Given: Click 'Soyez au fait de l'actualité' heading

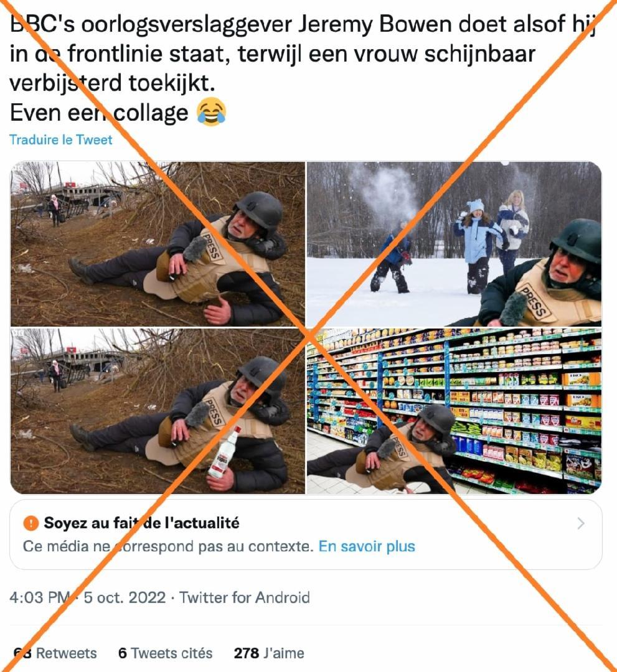Looking at the screenshot, I should tap(141, 523).
